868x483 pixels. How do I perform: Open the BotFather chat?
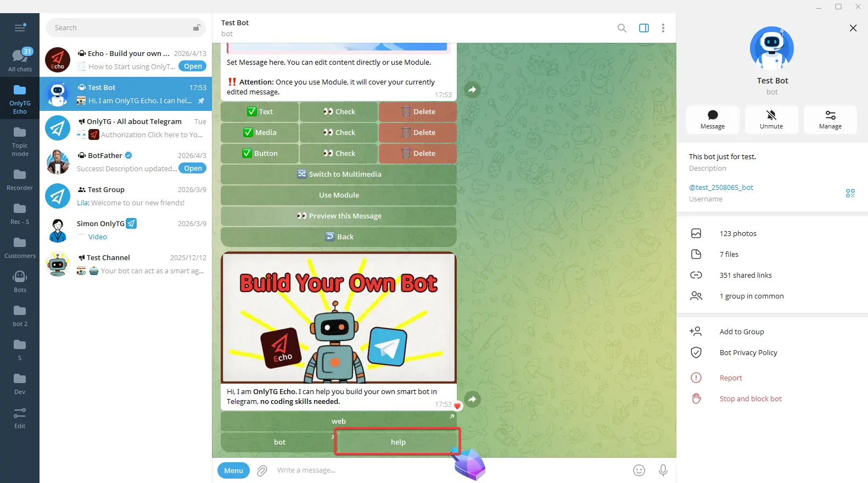126,162
